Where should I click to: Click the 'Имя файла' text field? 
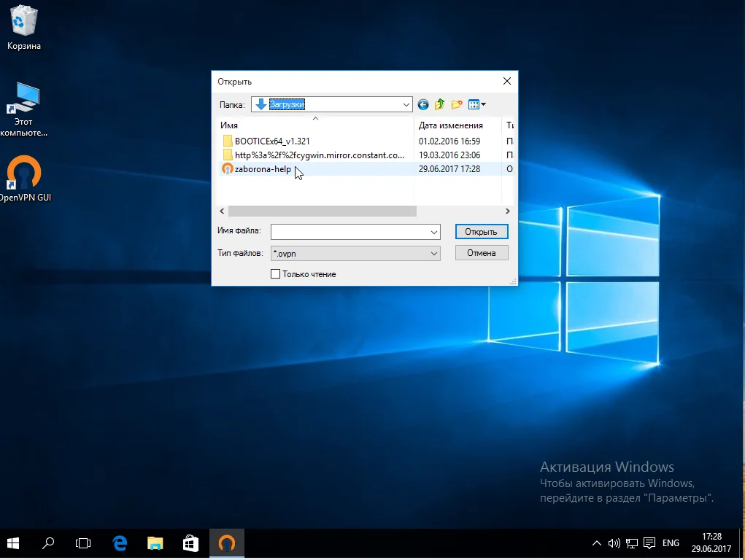(349, 232)
